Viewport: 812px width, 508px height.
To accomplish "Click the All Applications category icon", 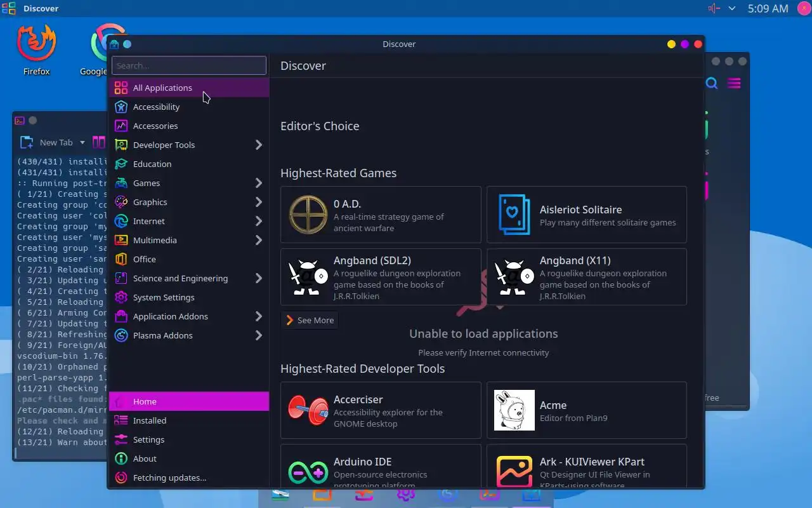I will pyautogui.click(x=121, y=88).
